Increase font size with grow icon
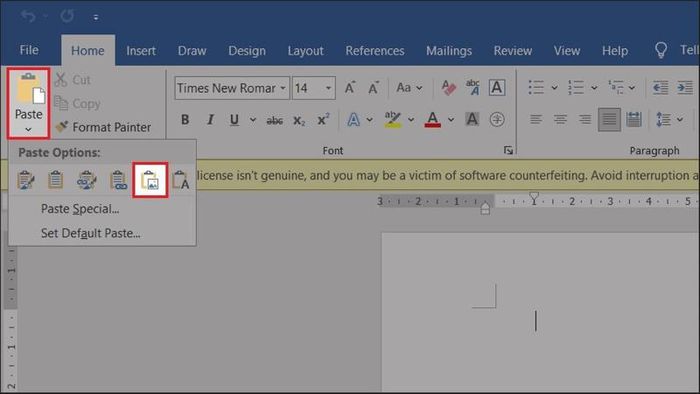 (x=350, y=87)
